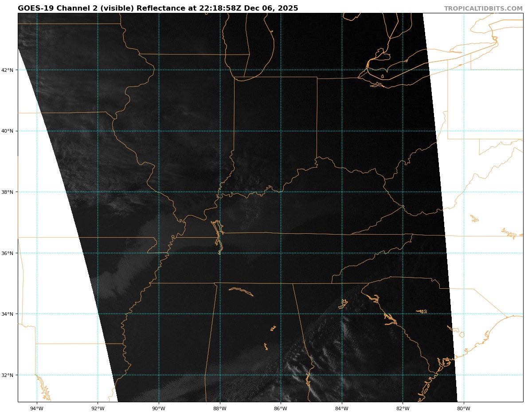Click the 90°W longitude axis label

point(159,408)
